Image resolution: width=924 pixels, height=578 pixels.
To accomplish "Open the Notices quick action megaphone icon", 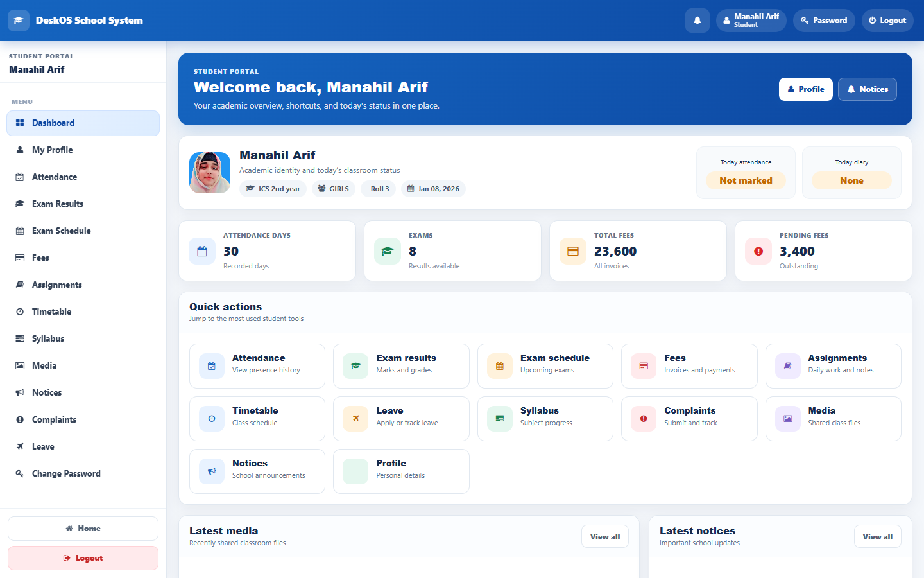I will (x=212, y=471).
